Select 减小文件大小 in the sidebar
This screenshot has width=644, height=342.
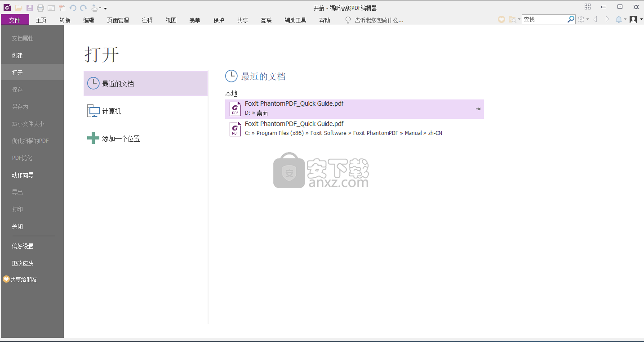point(32,124)
